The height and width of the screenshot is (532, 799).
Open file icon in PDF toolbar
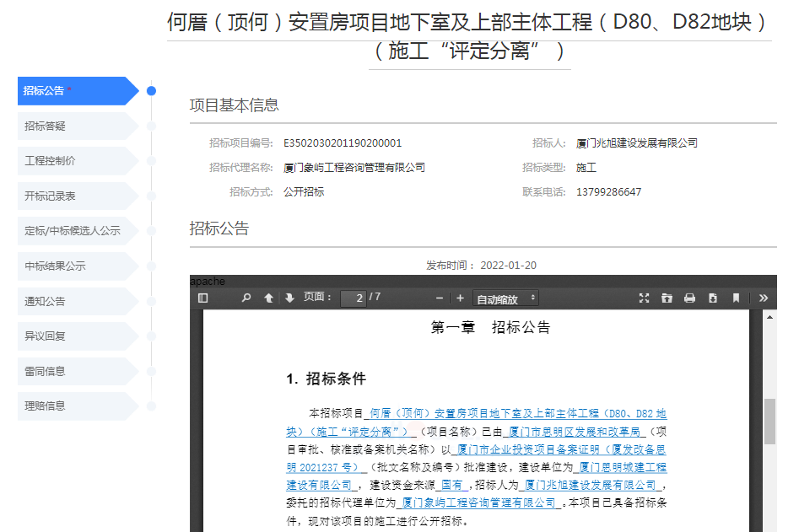point(667,298)
